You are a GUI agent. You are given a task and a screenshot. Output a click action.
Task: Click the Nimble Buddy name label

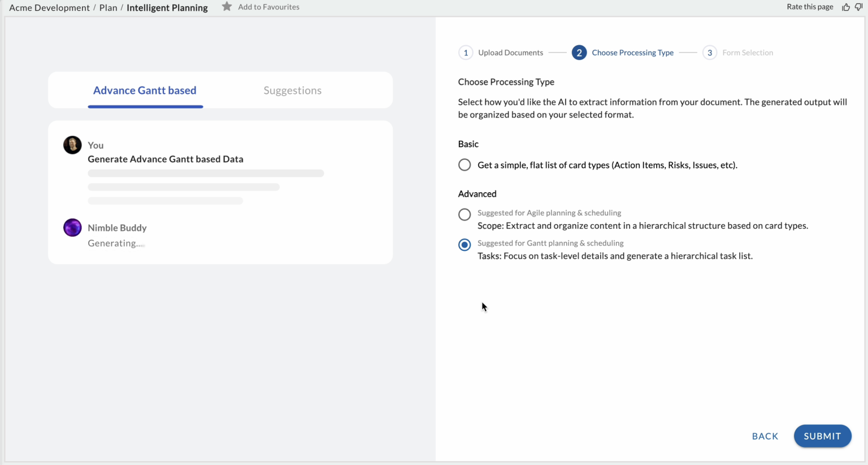(x=117, y=228)
